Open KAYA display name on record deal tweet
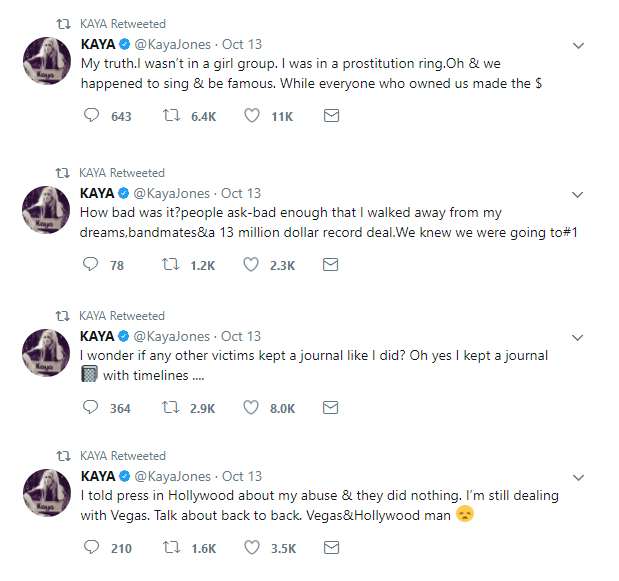The height and width of the screenshot is (581, 619). (97, 193)
